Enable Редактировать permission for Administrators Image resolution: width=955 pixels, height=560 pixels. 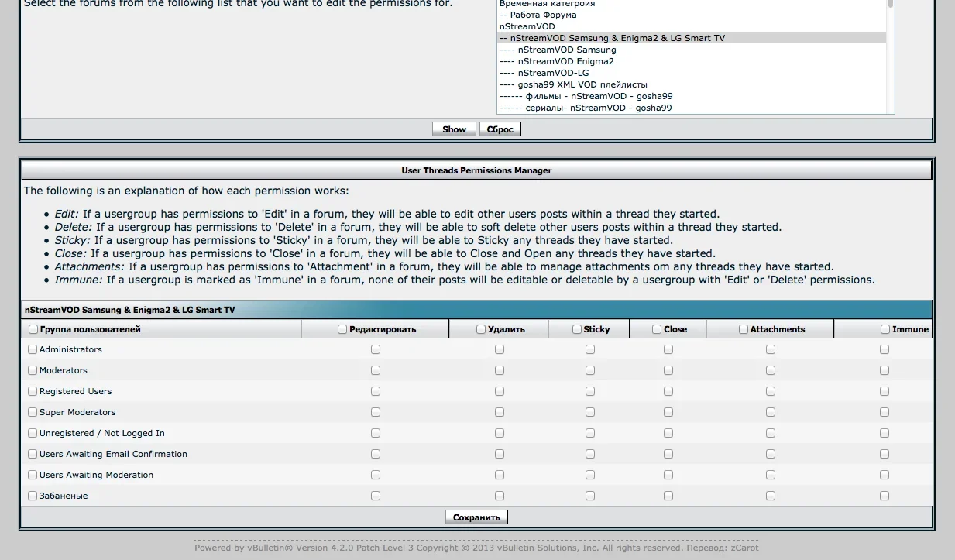376,349
